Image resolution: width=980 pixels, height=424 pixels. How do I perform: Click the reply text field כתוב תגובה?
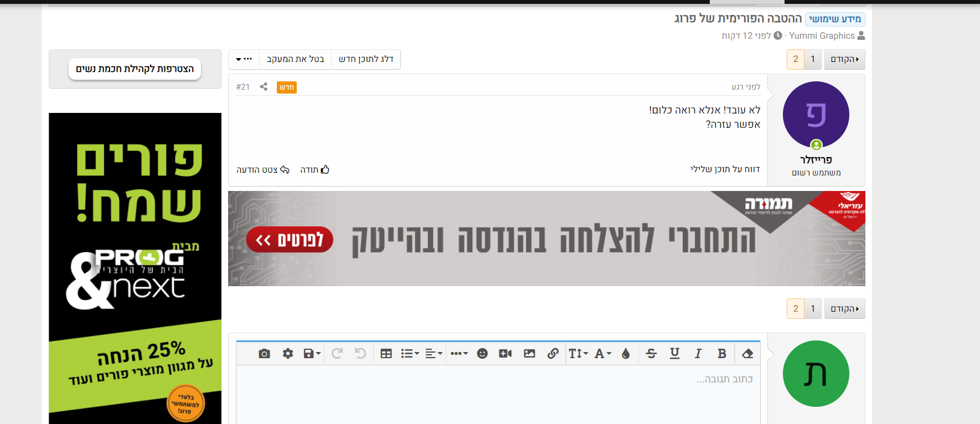click(498, 394)
